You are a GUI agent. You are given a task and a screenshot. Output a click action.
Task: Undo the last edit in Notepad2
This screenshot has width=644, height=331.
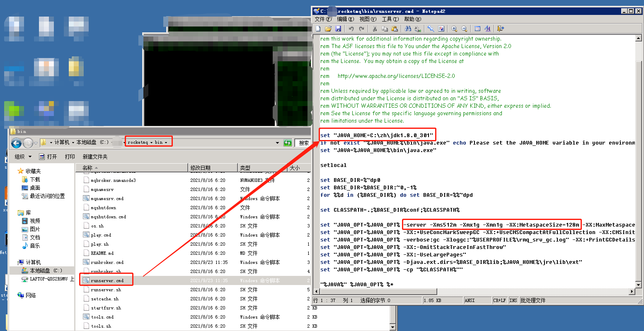351,29
